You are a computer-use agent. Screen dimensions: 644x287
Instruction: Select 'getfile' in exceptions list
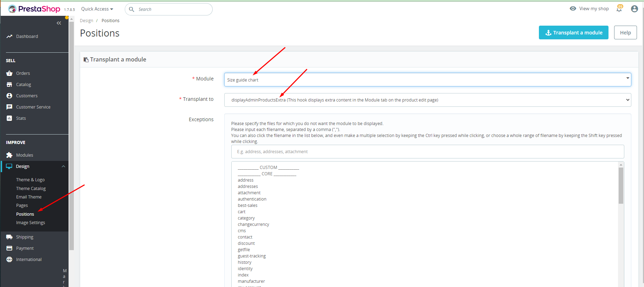244,250
